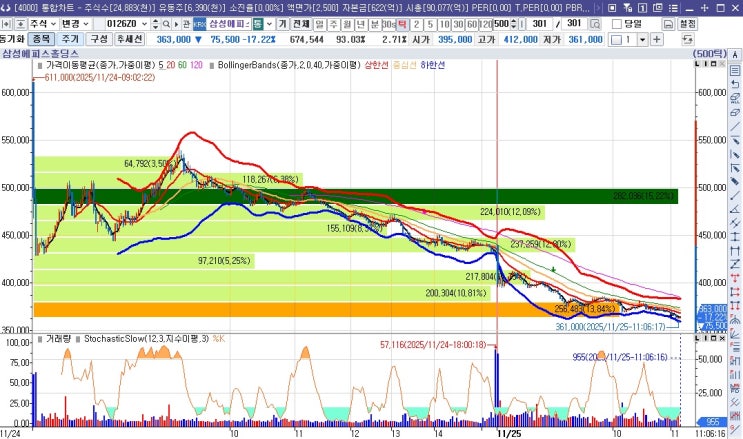The width and height of the screenshot is (743, 439).
Task: Toggle the 일 daily period button
Action: (319, 24)
